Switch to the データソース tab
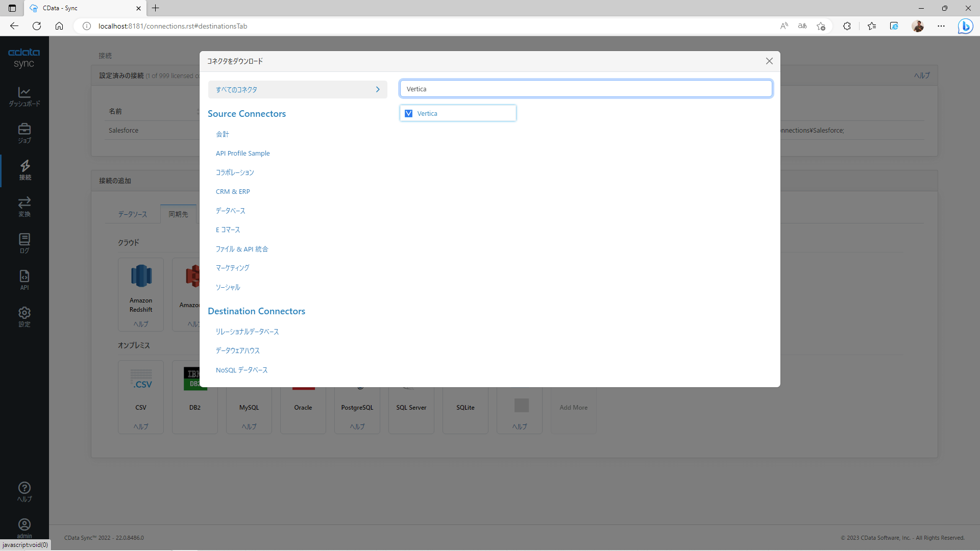980x551 pixels. tap(132, 214)
